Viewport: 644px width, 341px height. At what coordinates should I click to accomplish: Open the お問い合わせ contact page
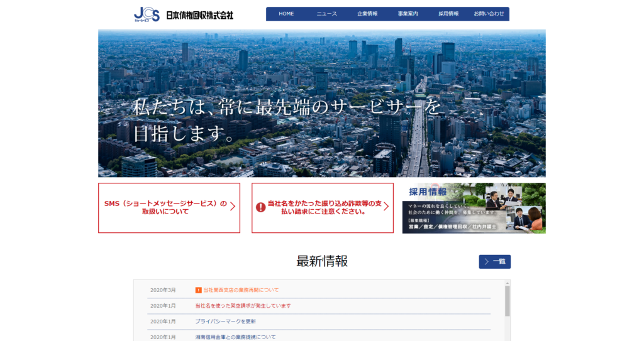489,14
